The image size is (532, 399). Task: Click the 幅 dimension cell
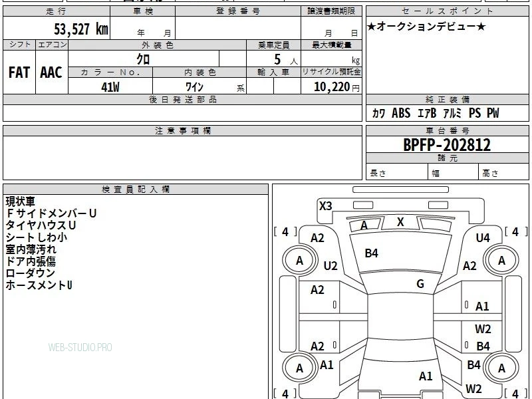(454, 173)
